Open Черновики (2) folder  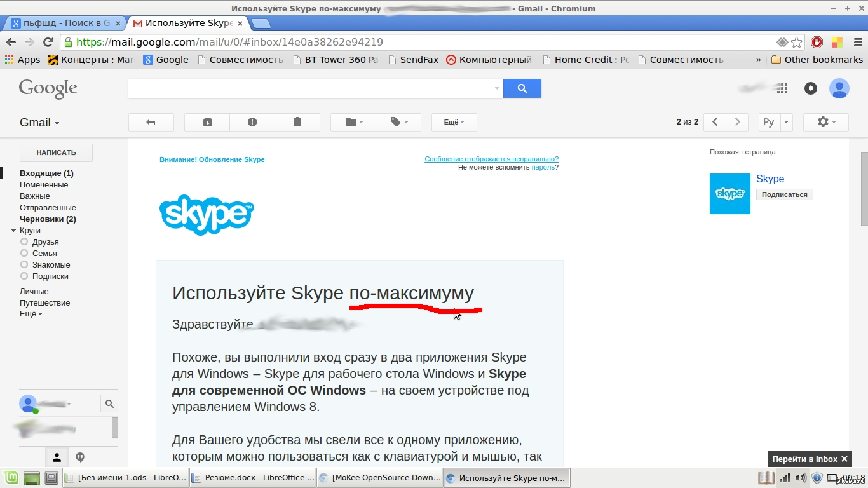pyautogui.click(x=48, y=219)
